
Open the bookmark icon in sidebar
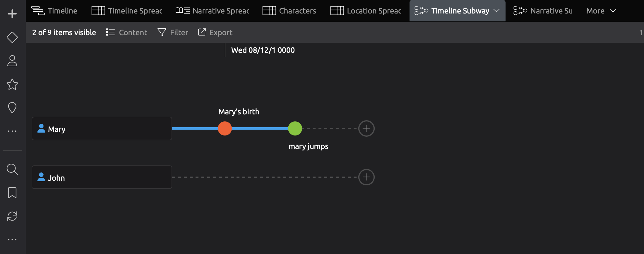tap(12, 193)
